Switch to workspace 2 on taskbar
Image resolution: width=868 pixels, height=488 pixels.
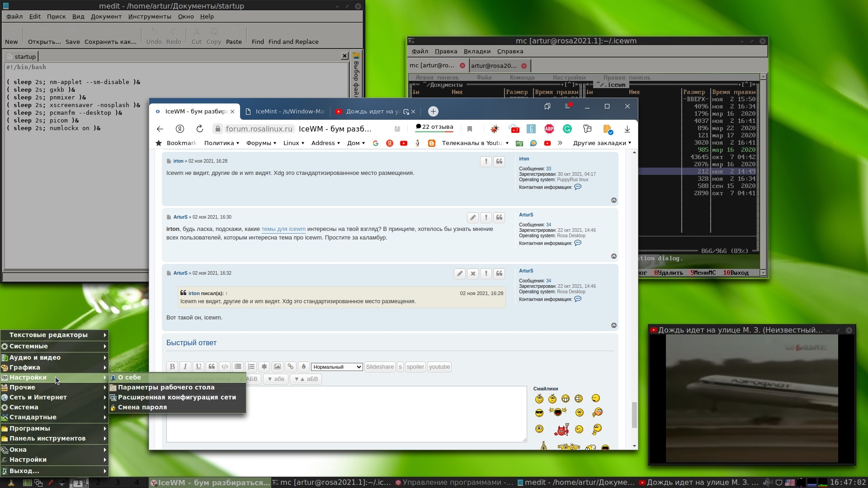(x=98, y=483)
